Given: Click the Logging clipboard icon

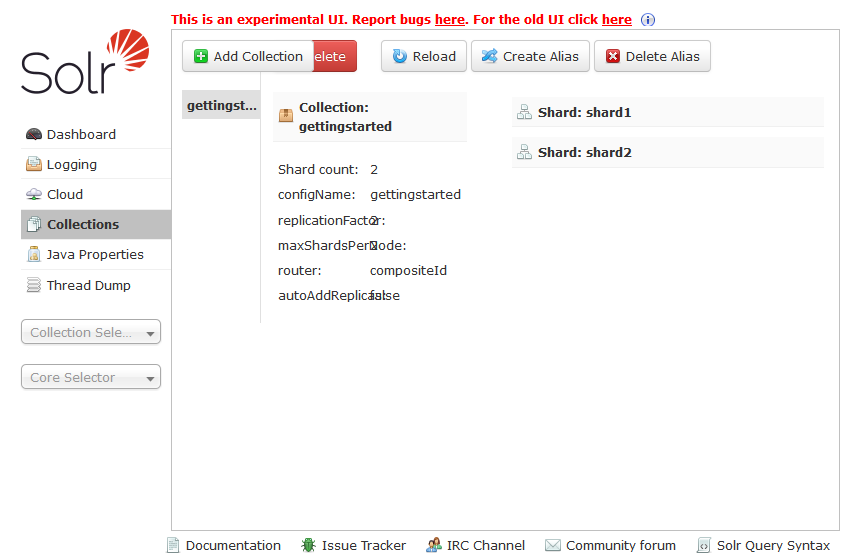Looking at the screenshot, I should point(34,164).
